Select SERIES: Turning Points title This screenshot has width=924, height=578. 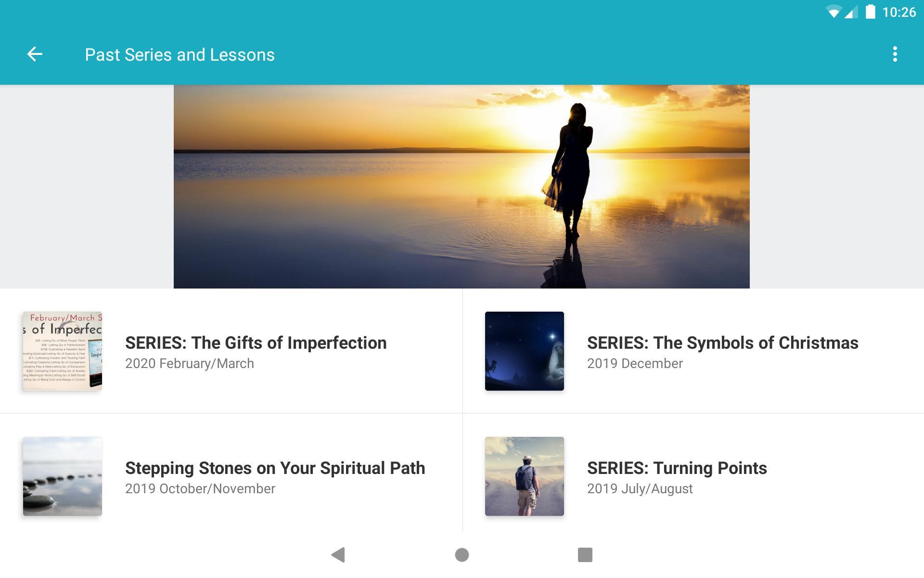(677, 468)
